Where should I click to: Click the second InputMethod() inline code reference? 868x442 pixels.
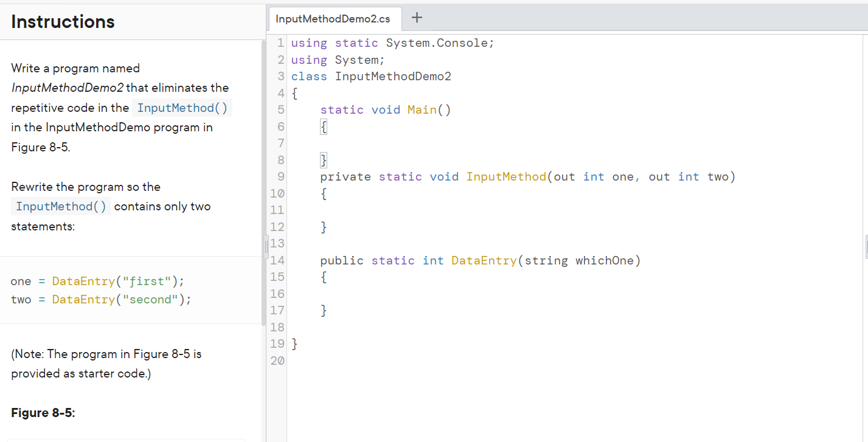(60, 206)
